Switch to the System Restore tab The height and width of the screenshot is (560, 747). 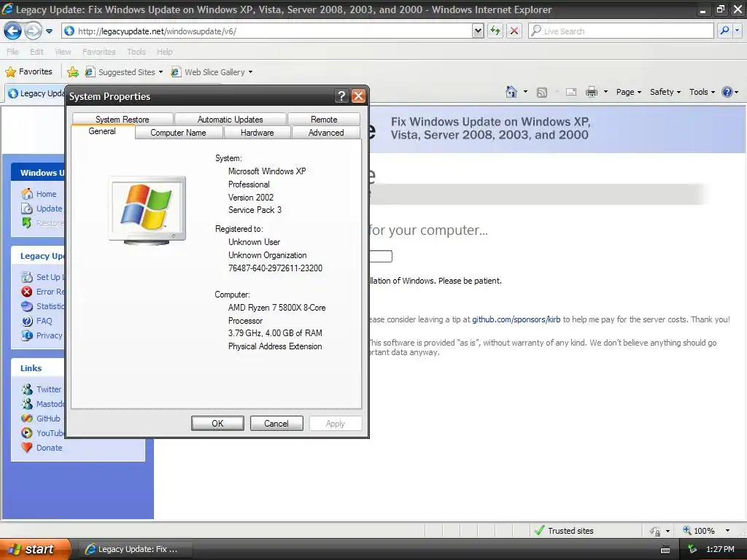pyautogui.click(x=123, y=119)
